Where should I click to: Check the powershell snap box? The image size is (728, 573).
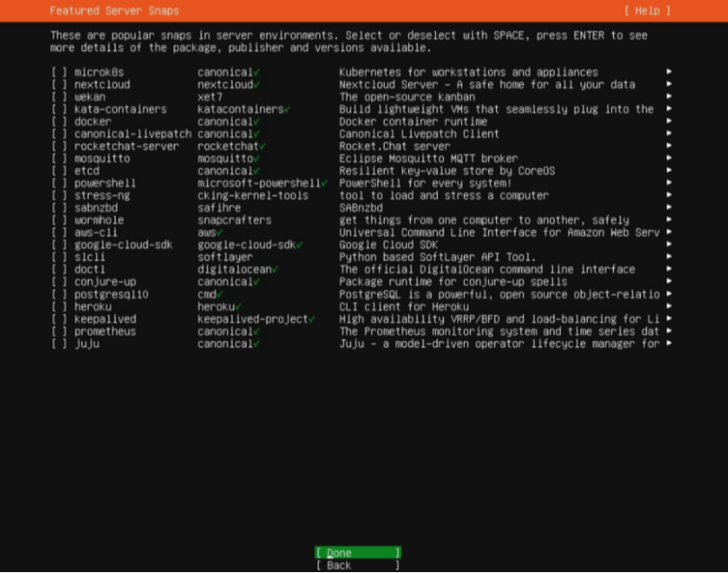point(59,184)
